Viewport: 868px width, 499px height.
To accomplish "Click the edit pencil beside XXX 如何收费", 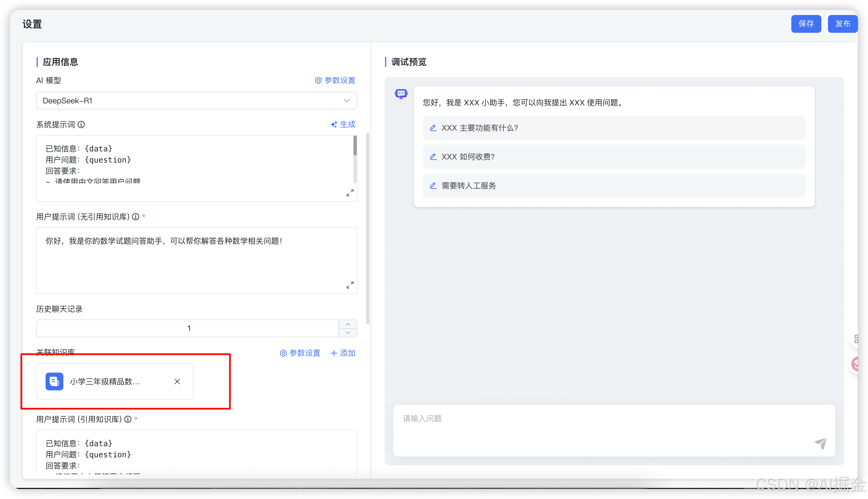I will (x=433, y=157).
